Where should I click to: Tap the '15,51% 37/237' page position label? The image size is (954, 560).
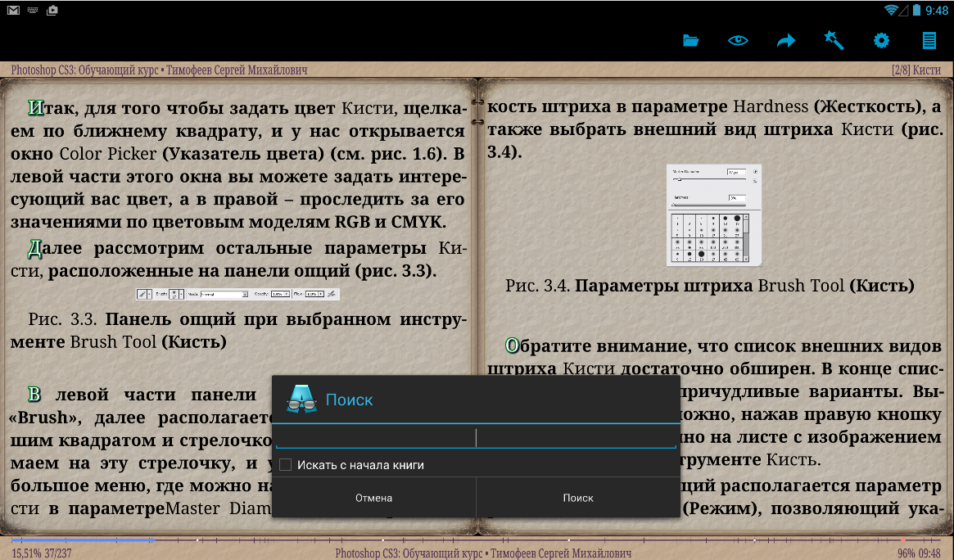[41, 553]
